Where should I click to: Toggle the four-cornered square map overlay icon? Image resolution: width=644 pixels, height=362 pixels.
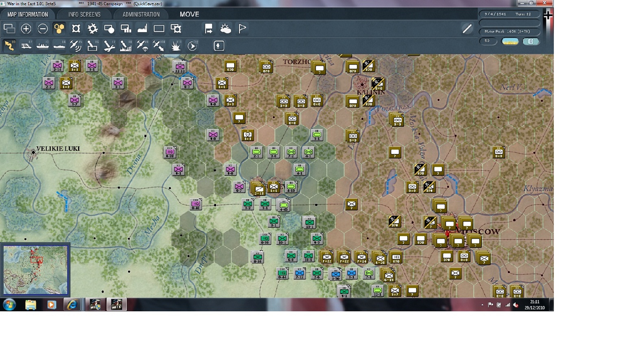[76, 28]
